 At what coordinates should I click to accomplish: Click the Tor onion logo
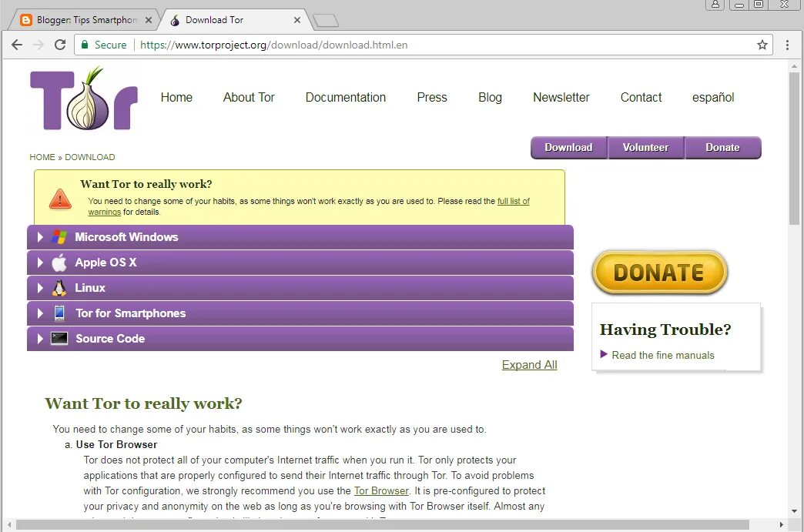[x=84, y=99]
